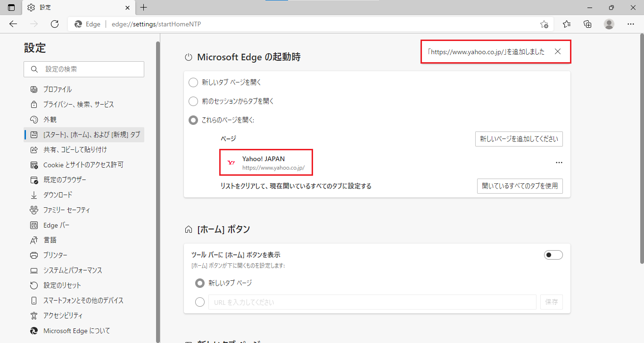Select 前のセッションからタブを開く radio option
Viewport: 644px width, 343px height.
point(193,101)
